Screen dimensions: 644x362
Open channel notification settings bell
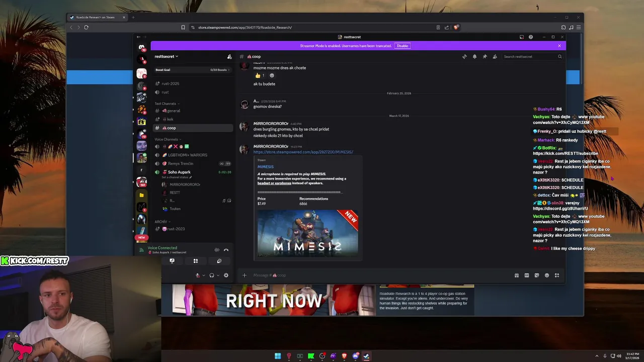pyautogui.click(x=474, y=56)
